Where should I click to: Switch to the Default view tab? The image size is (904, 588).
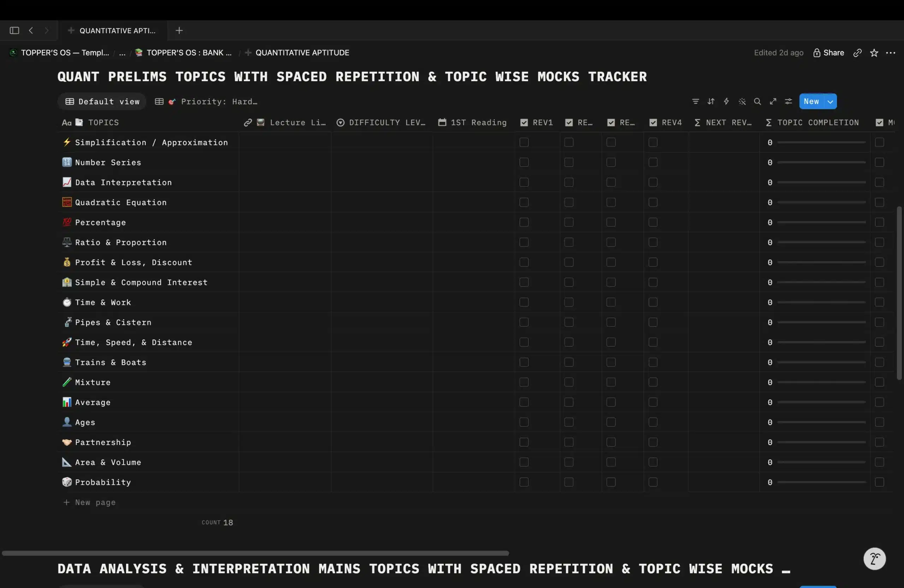click(x=102, y=101)
